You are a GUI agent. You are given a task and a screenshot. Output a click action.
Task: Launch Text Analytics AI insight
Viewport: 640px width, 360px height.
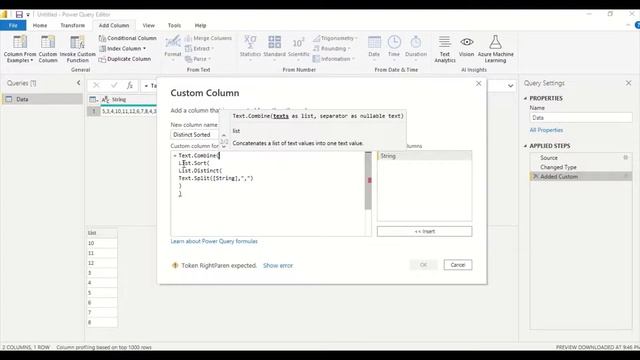[444, 49]
